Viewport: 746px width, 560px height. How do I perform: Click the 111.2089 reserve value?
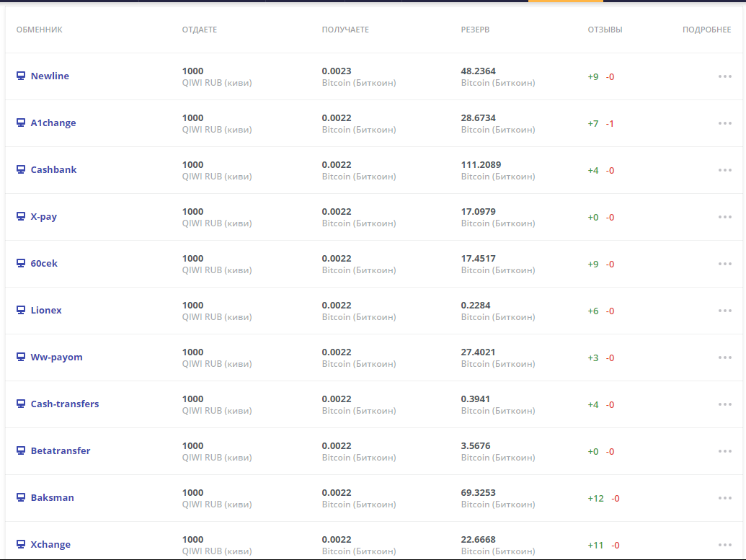tap(481, 164)
